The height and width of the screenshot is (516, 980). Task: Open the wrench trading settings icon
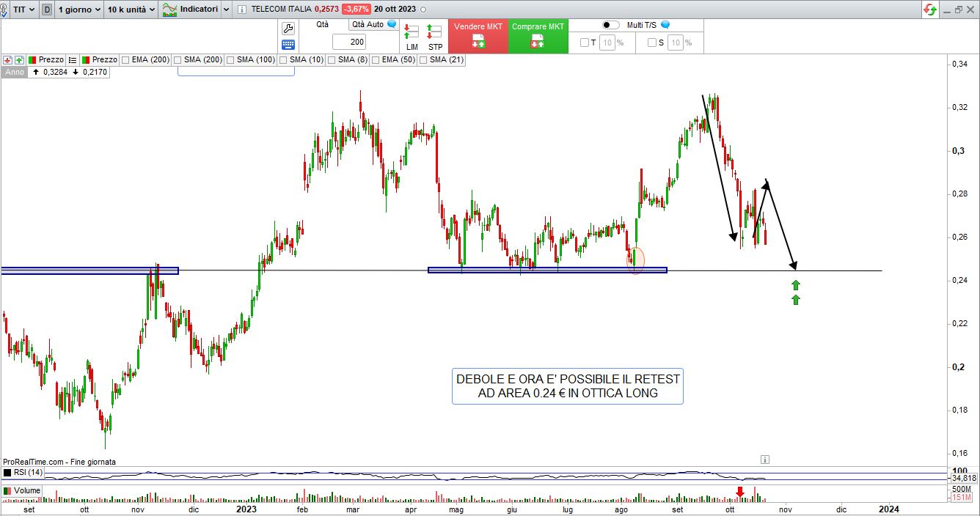[x=288, y=29]
